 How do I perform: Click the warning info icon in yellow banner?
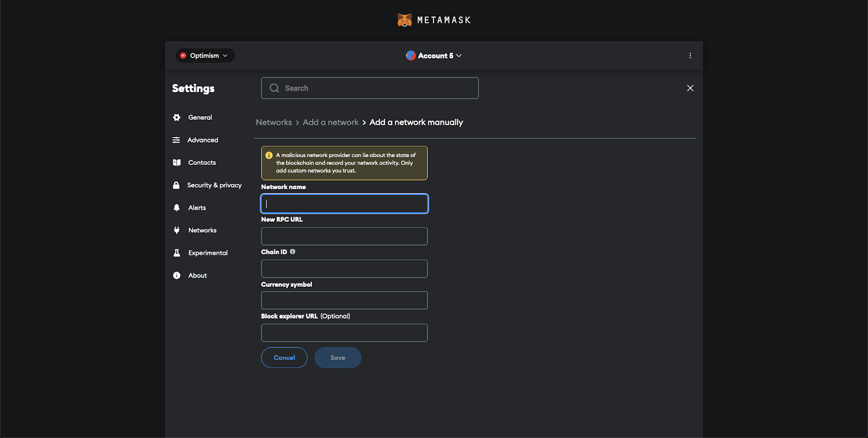click(269, 156)
